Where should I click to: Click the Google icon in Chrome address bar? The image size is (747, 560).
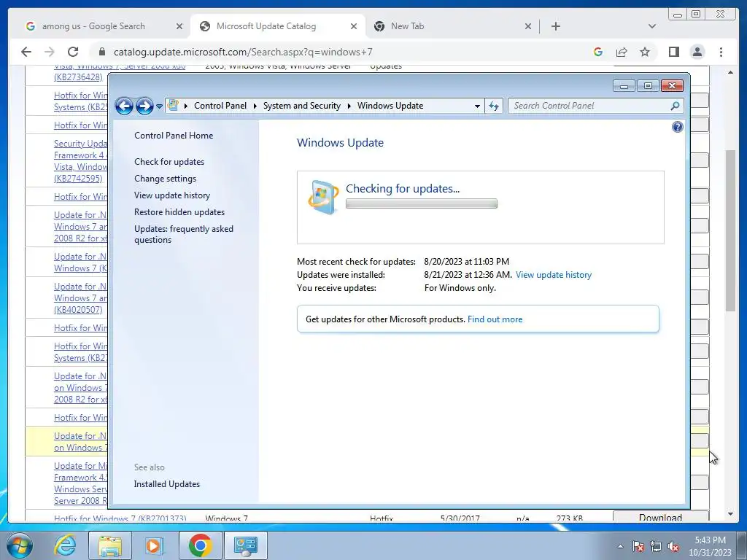[x=598, y=52]
